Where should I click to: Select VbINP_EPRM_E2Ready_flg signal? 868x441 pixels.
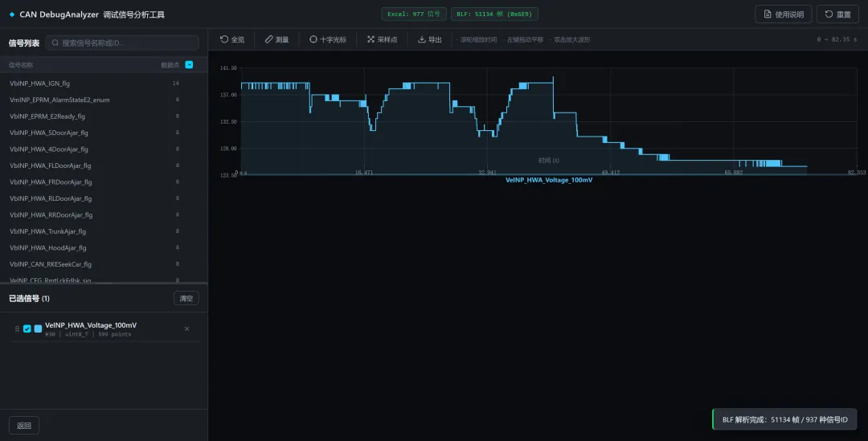point(104,116)
